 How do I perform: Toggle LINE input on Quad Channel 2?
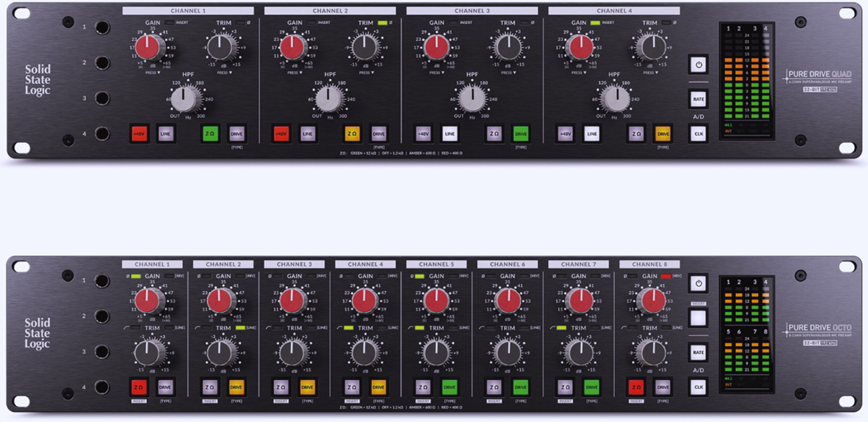click(307, 134)
